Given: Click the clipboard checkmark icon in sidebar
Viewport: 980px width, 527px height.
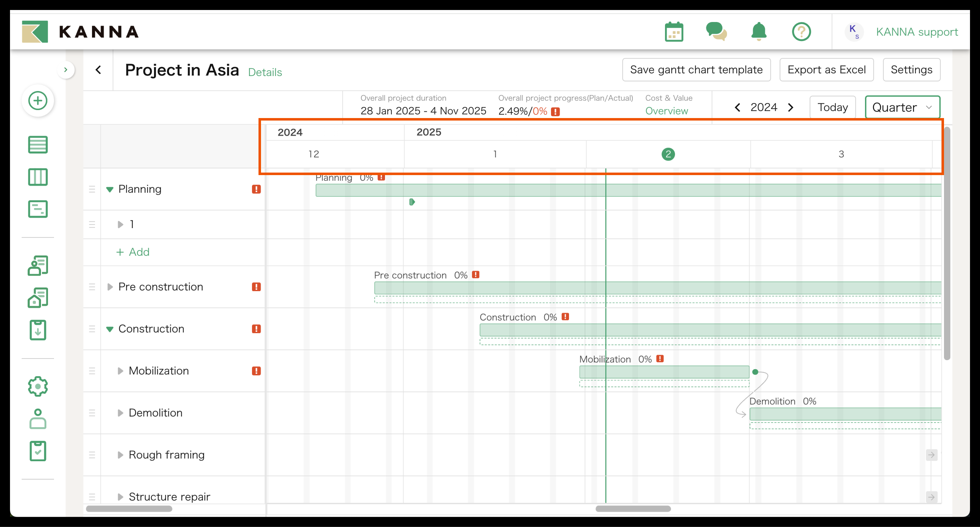Looking at the screenshot, I should click(x=38, y=451).
